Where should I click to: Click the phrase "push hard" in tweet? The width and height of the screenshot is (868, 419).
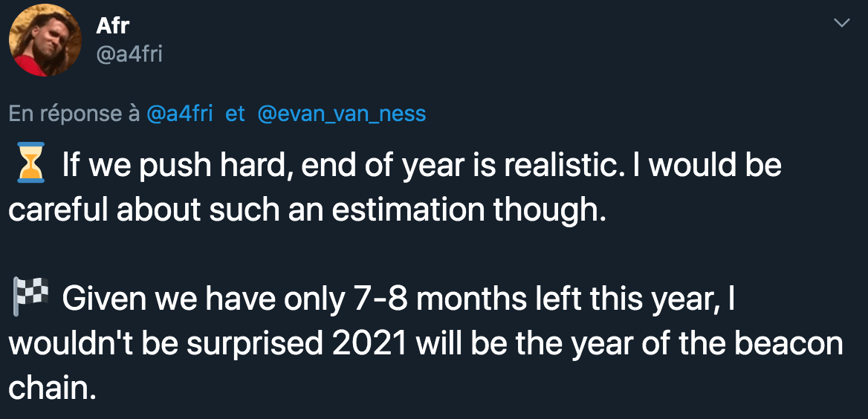tap(233, 165)
